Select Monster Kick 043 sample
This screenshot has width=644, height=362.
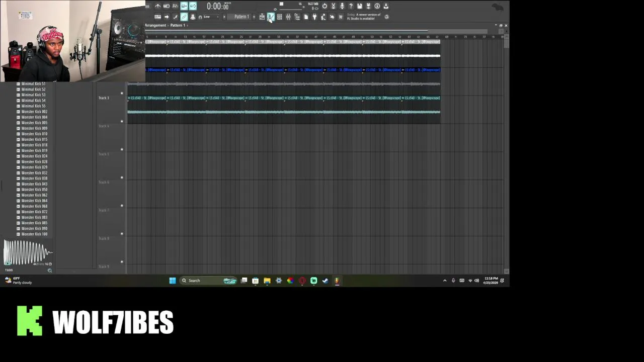click(x=34, y=184)
